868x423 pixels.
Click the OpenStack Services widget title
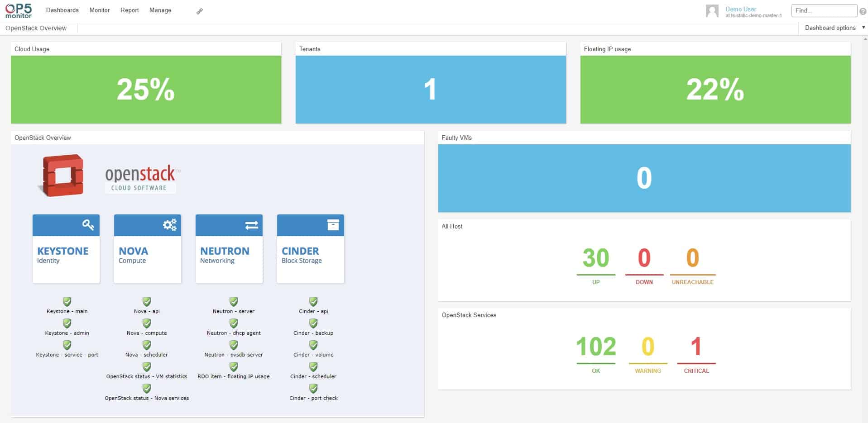coord(469,315)
